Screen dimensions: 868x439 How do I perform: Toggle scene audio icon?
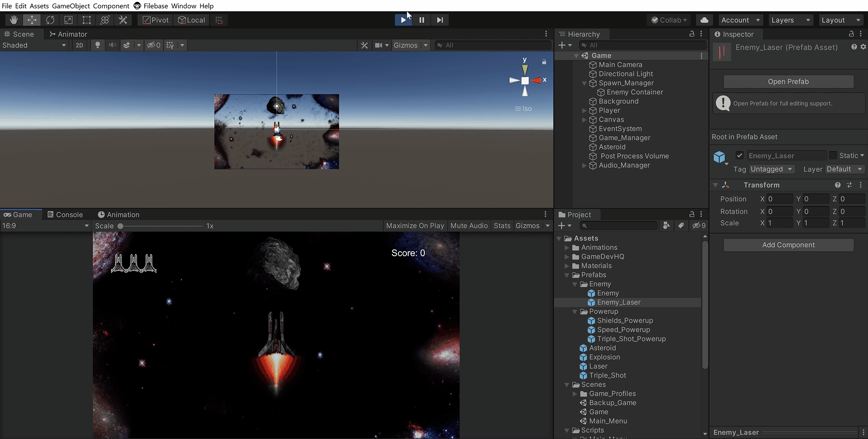coord(112,45)
